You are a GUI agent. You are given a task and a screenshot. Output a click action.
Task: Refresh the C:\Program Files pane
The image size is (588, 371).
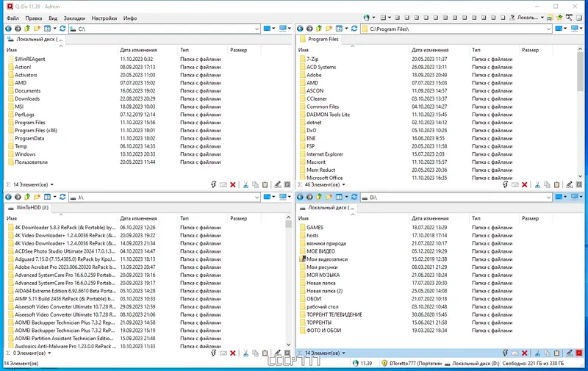pos(354,29)
